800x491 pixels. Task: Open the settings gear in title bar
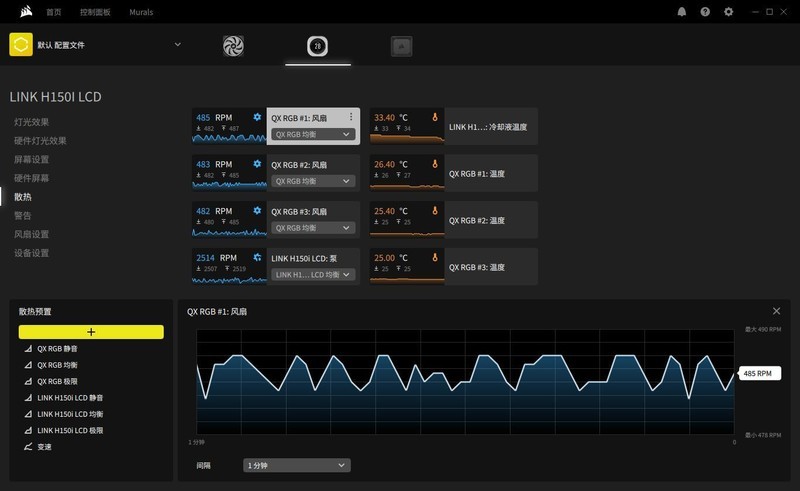729,12
